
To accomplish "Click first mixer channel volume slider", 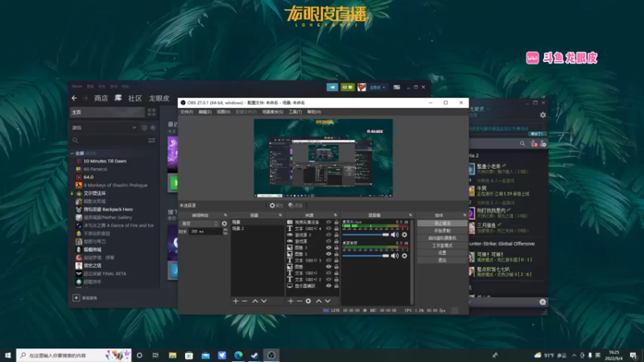I will 365,235.
